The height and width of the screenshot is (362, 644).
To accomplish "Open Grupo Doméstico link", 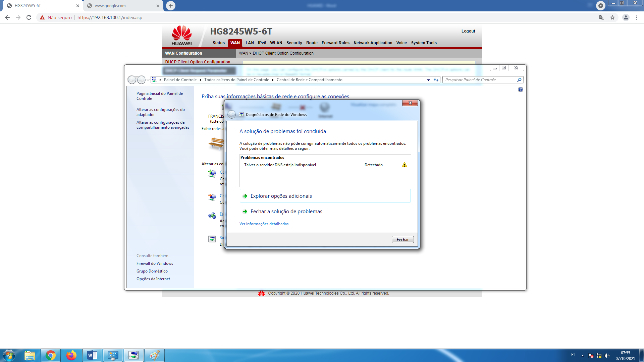I will 152,271.
